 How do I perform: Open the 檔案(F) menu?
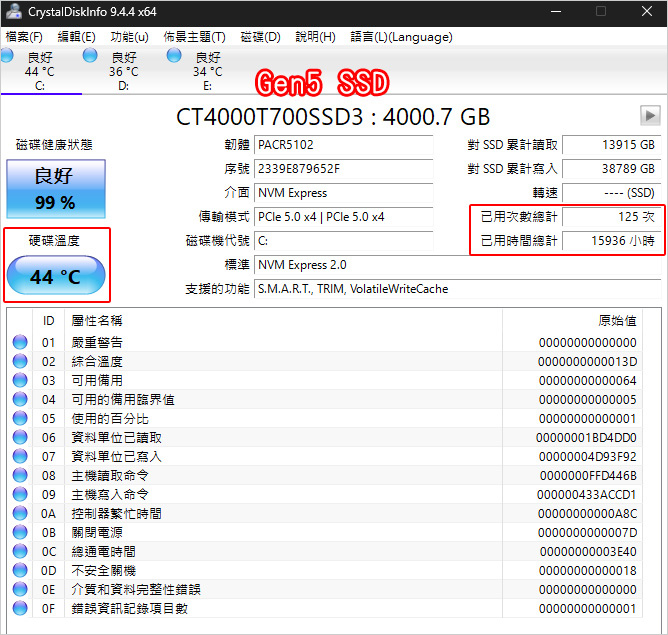pyautogui.click(x=24, y=37)
